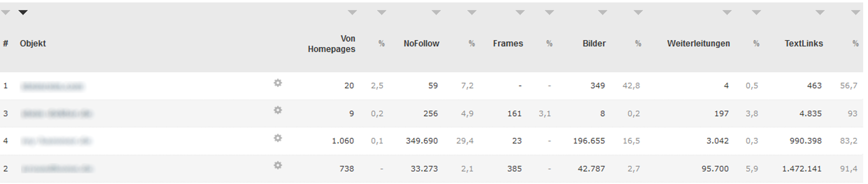Click the Weiterleitungen column header
Image resolution: width=868 pixels, height=184 pixels.
point(699,44)
